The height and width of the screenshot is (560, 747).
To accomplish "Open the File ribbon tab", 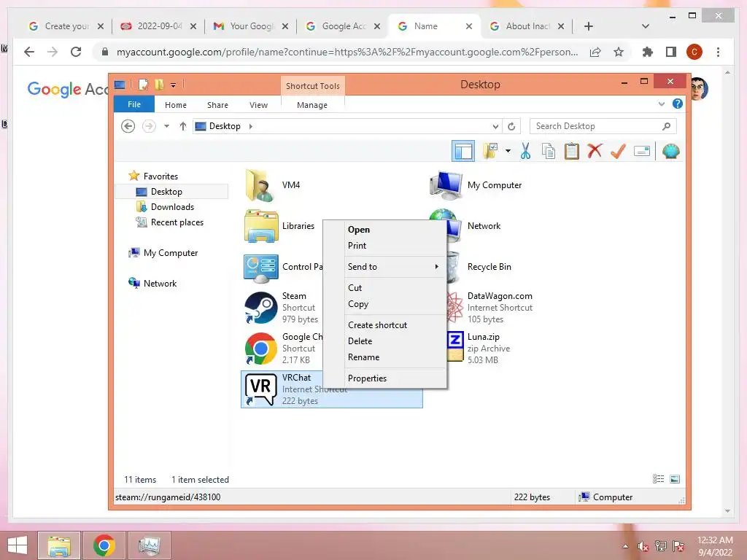I will click(134, 104).
